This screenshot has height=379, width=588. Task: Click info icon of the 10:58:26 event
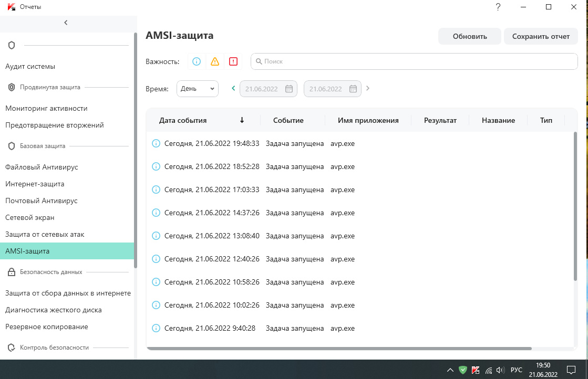click(156, 282)
